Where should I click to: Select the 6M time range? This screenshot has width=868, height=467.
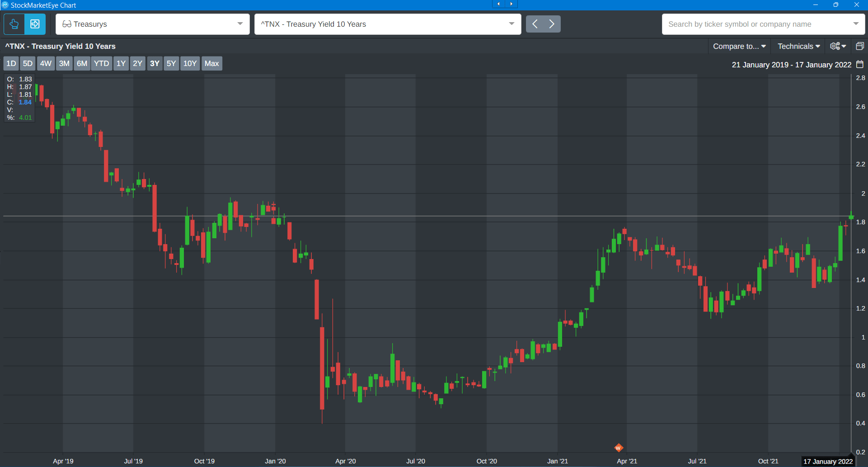(x=82, y=63)
